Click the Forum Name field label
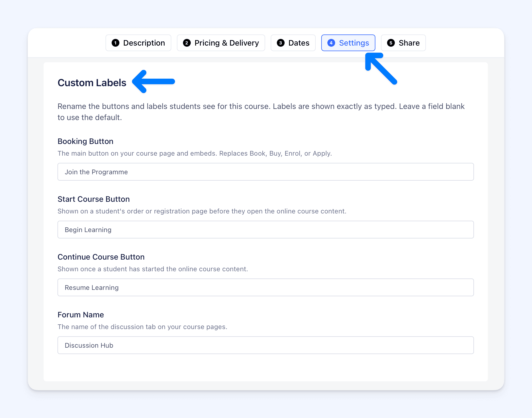 tap(81, 315)
